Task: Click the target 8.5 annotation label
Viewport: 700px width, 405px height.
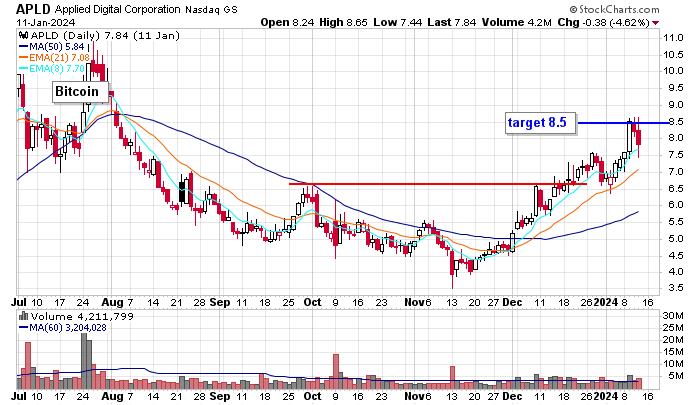Action: click(541, 122)
